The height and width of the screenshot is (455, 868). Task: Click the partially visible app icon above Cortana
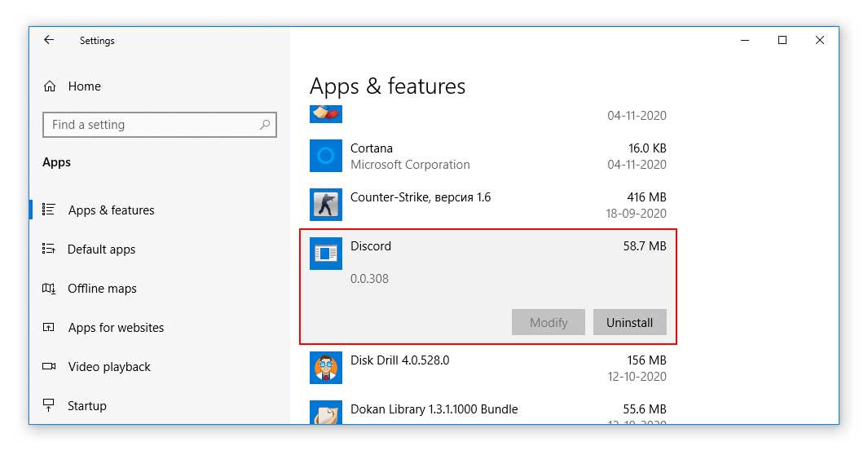pyautogui.click(x=326, y=114)
